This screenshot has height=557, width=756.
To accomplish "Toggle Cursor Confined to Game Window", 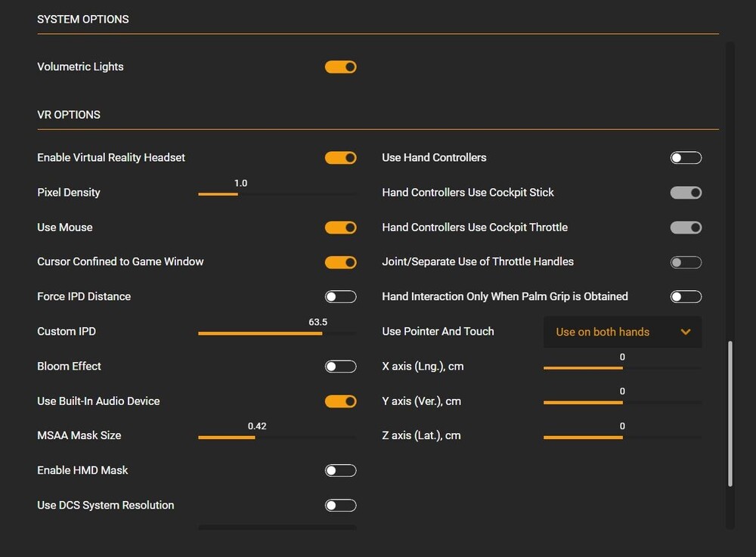I will [340, 262].
